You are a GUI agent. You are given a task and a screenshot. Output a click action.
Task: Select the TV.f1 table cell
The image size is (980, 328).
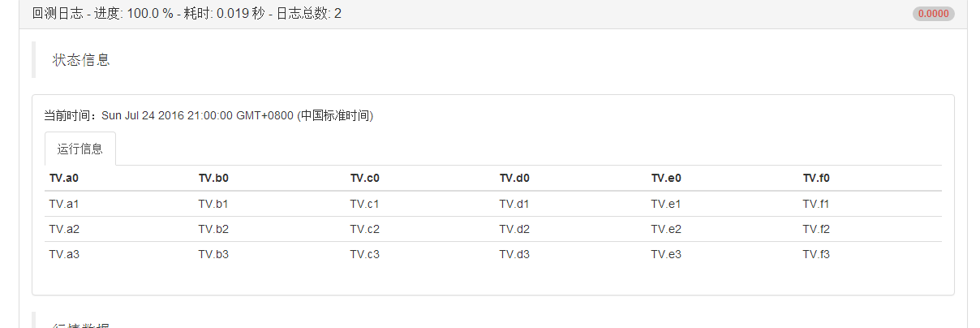pos(816,204)
